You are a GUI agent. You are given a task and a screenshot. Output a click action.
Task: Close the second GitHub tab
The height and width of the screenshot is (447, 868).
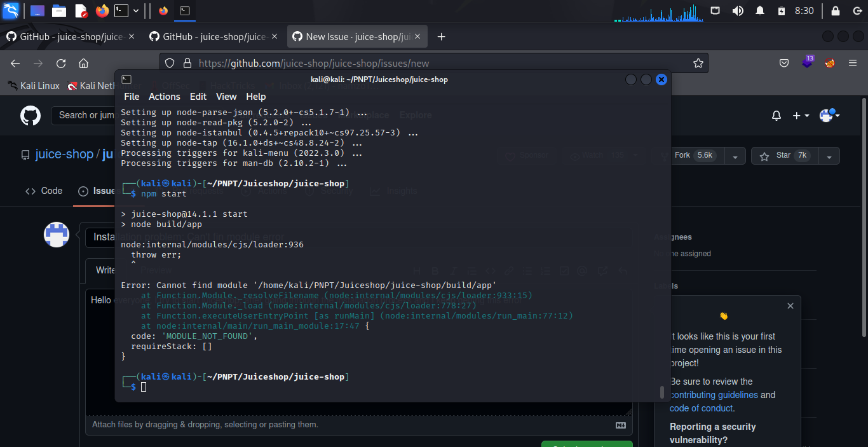[x=275, y=37]
